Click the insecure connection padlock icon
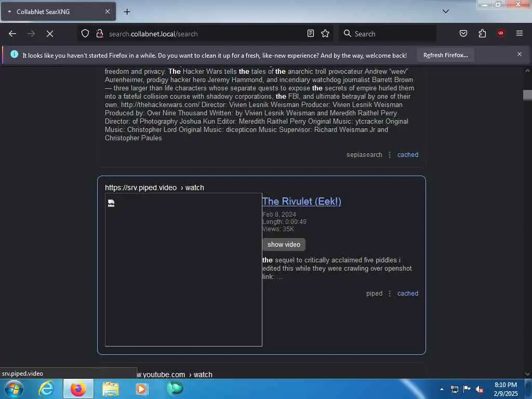Screen dimensions: 532x399 100,34
